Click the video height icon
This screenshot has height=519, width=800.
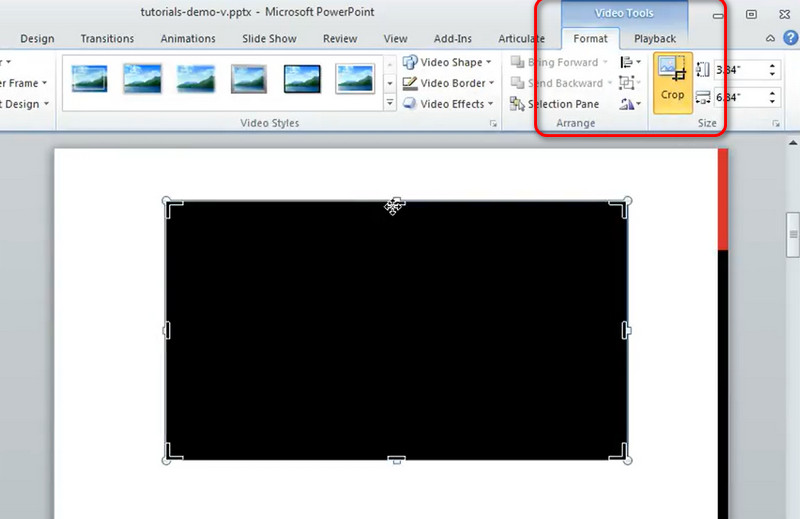pos(703,70)
